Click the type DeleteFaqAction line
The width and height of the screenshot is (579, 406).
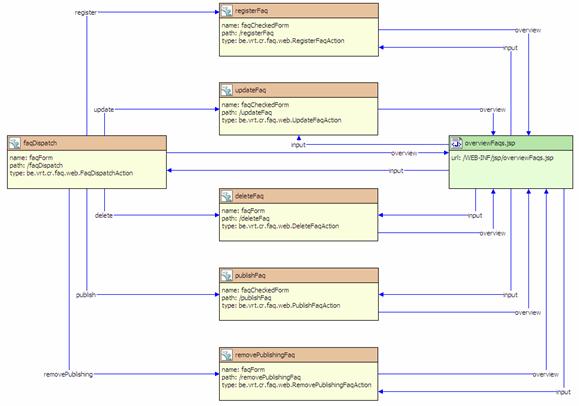tap(280, 226)
